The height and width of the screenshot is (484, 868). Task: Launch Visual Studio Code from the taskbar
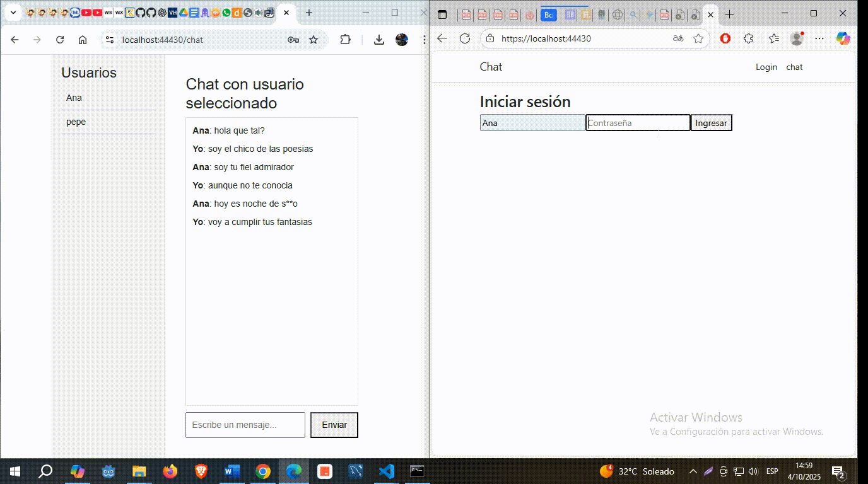point(386,471)
